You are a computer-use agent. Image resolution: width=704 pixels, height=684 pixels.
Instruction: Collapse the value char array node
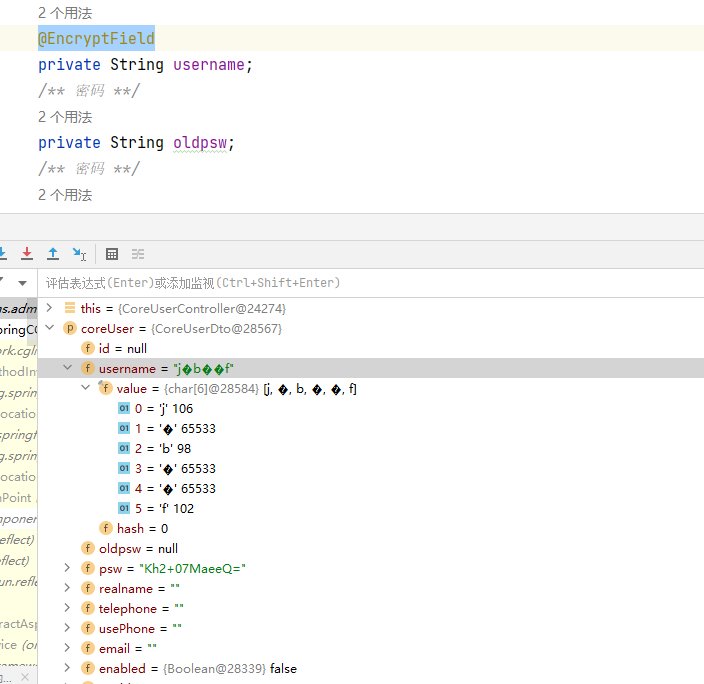tap(86, 388)
